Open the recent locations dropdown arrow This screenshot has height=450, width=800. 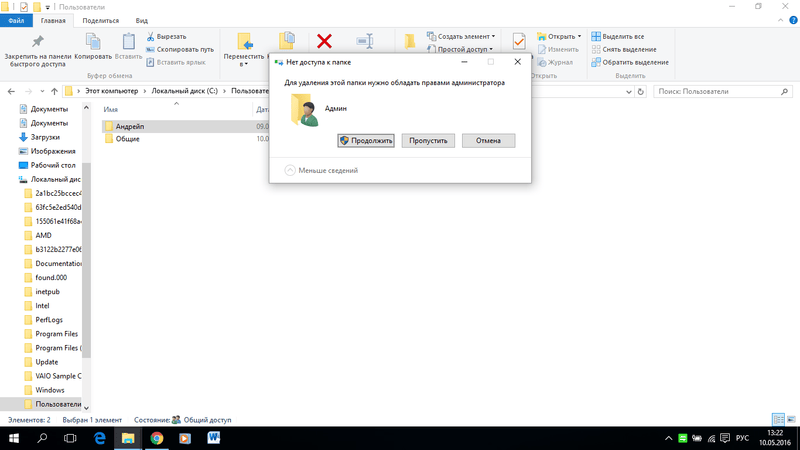click(x=42, y=91)
